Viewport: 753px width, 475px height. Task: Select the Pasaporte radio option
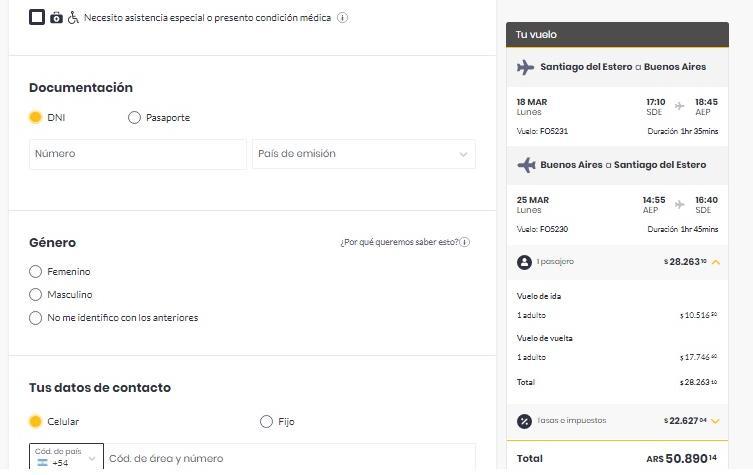[x=134, y=118]
